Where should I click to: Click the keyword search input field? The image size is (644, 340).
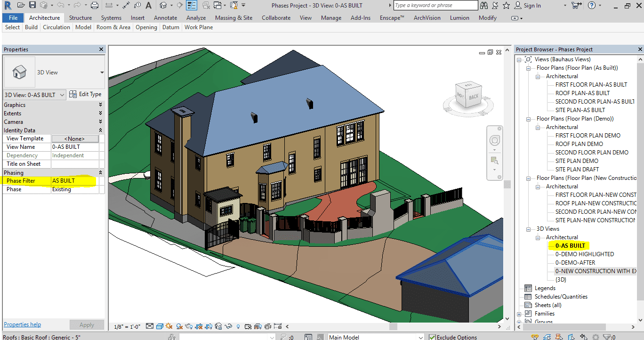pos(435,6)
